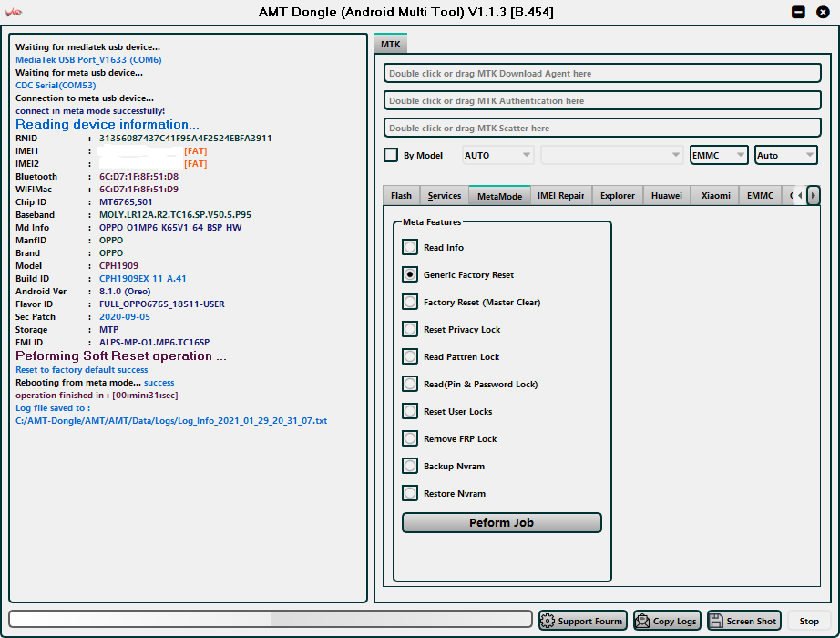Click the MTK Download Agent field
The image size is (840, 638).
point(602,74)
